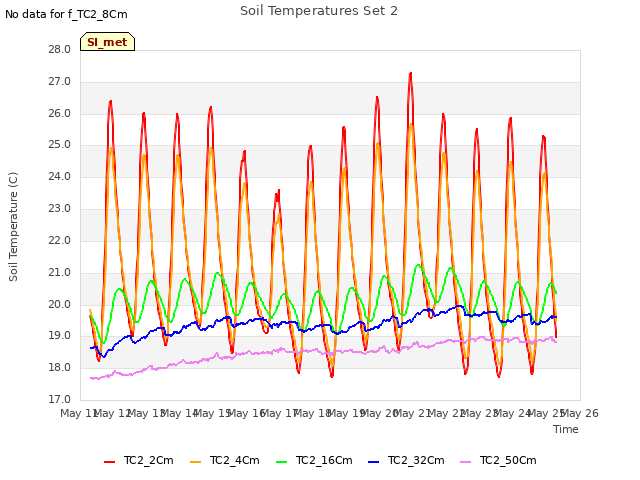Click the red peak above 27.0 on May 21
This screenshot has height=480, width=640.
pyautogui.click(x=411, y=74)
